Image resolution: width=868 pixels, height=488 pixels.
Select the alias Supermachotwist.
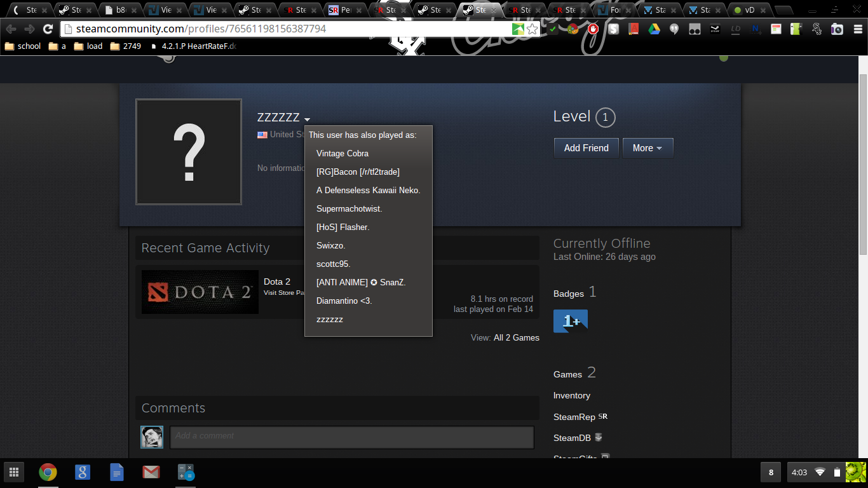[x=349, y=208]
